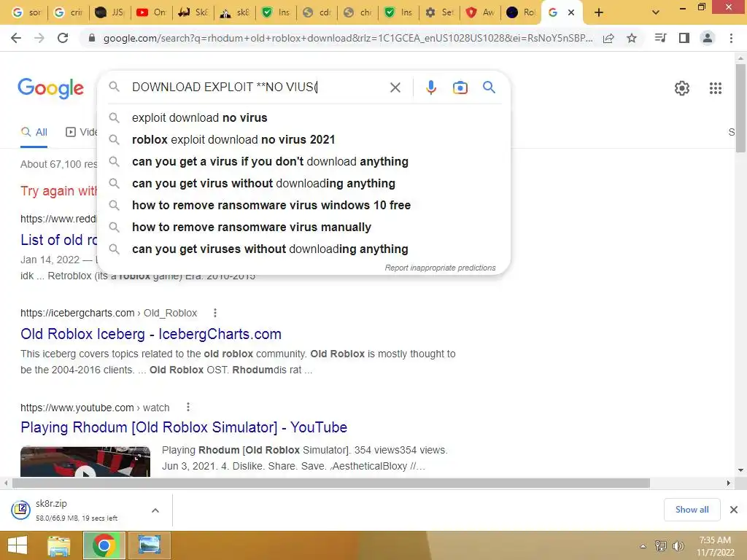The image size is (747, 560).
Task: Open Google apps grid
Action: point(715,88)
